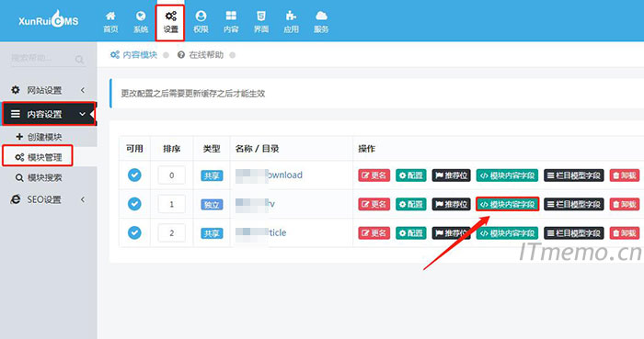
Task: Click 卸载 in the 独立 module row
Action: coord(625,204)
